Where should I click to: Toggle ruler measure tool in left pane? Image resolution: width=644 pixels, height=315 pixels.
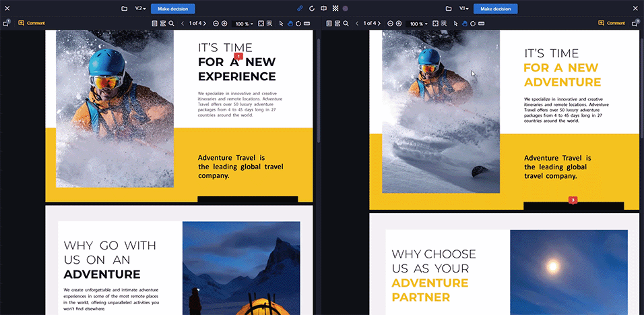pyautogui.click(x=307, y=24)
